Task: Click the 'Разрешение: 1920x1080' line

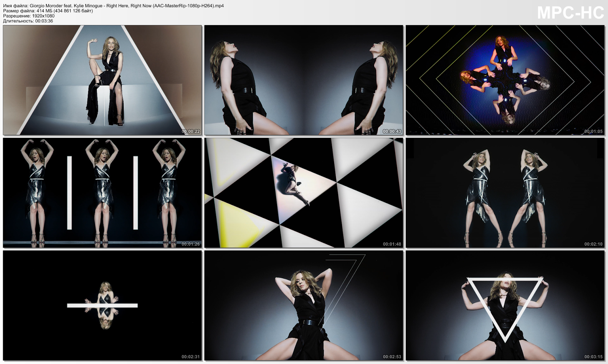Action: (29, 16)
